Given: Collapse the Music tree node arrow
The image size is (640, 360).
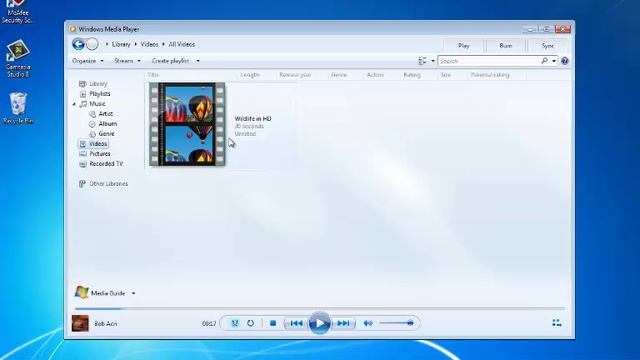Looking at the screenshot, I should click(x=74, y=104).
